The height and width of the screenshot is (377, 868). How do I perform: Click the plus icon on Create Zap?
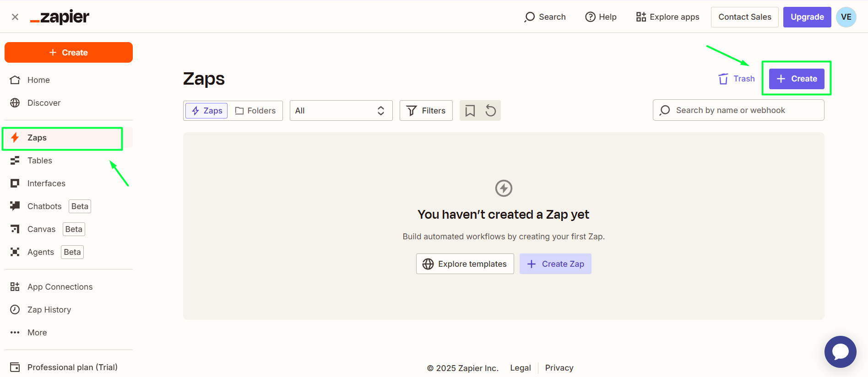pyautogui.click(x=532, y=264)
